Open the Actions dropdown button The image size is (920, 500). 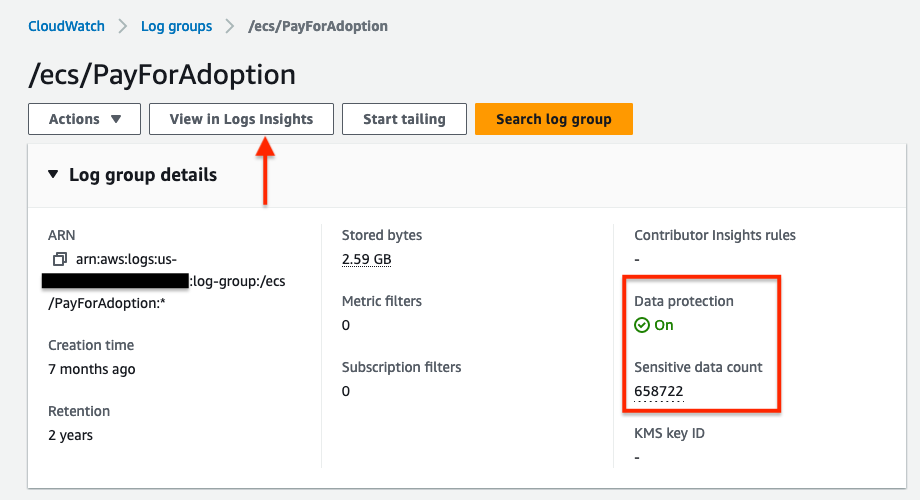tap(84, 119)
